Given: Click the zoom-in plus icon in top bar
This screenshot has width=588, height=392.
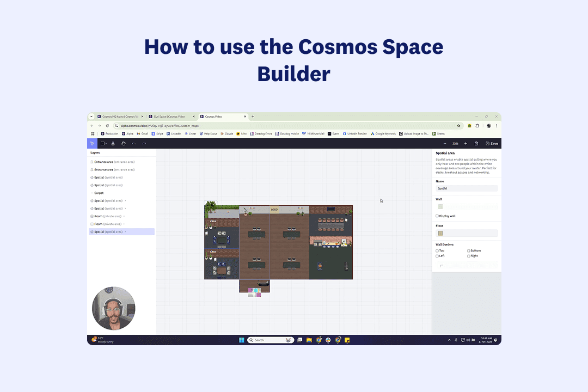Looking at the screenshot, I should click(x=465, y=143).
